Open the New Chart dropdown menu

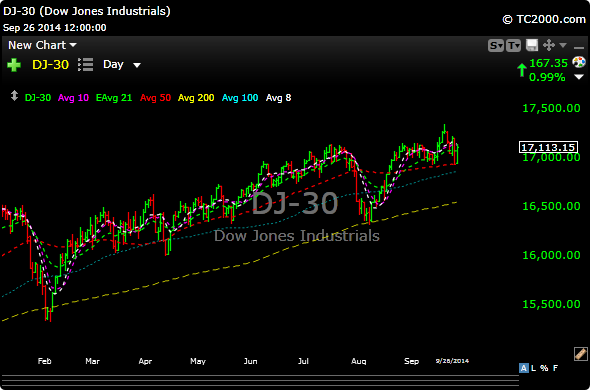pos(43,45)
